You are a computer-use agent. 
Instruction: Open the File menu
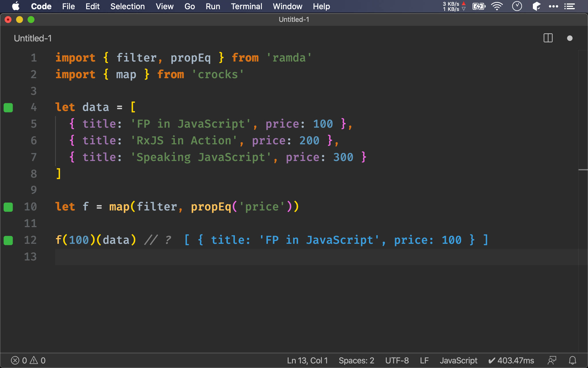[x=68, y=6]
